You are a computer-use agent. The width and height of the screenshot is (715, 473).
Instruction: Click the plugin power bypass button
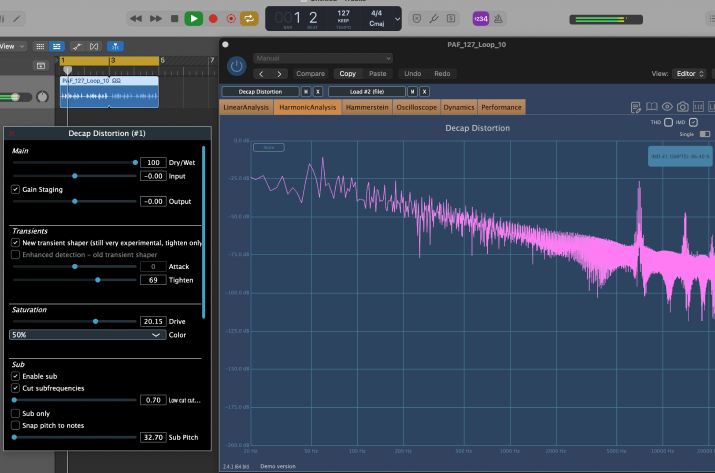click(x=236, y=66)
